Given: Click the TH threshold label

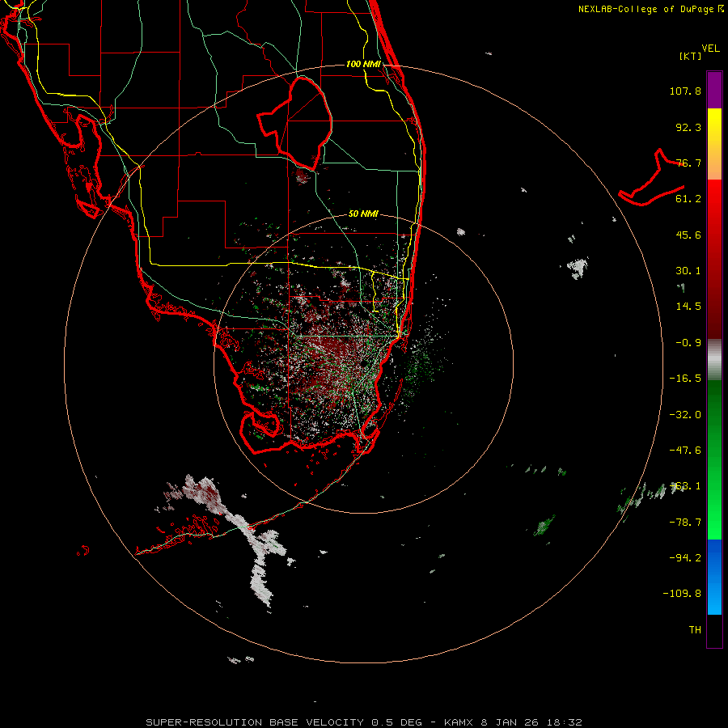Looking at the screenshot, I should (695, 629).
